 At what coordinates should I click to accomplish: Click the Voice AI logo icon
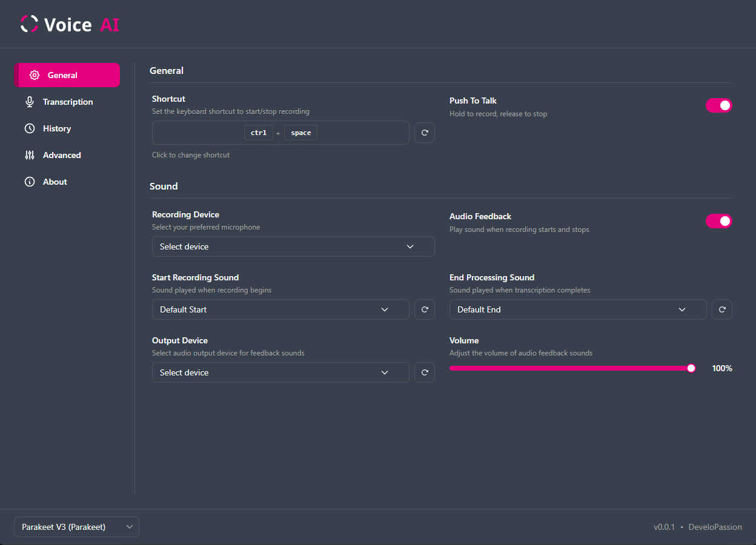(28, 24)
